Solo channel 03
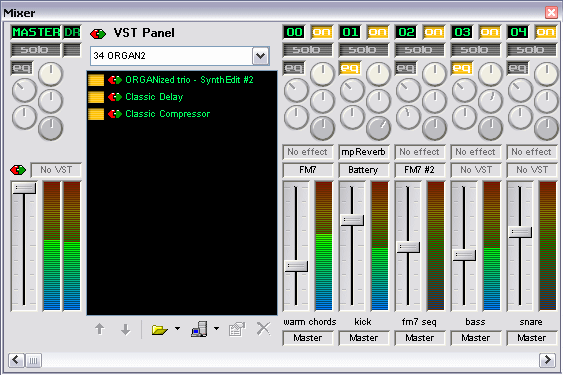The height and width of the screenshot is (375, 563). click(476, 50)
